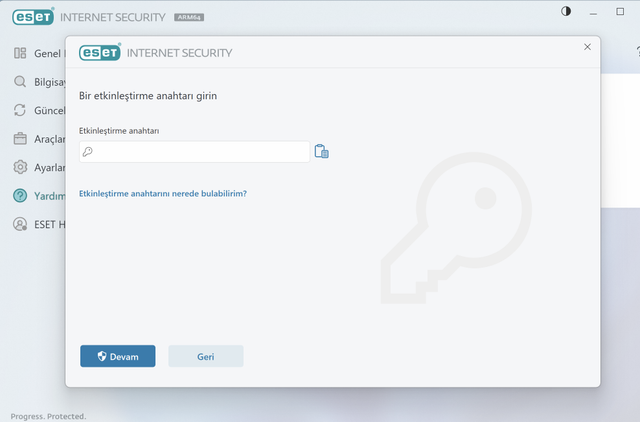This screenshot has height=422, width=640.
Task: Close the activation key dialog
Action: [587, 47]
